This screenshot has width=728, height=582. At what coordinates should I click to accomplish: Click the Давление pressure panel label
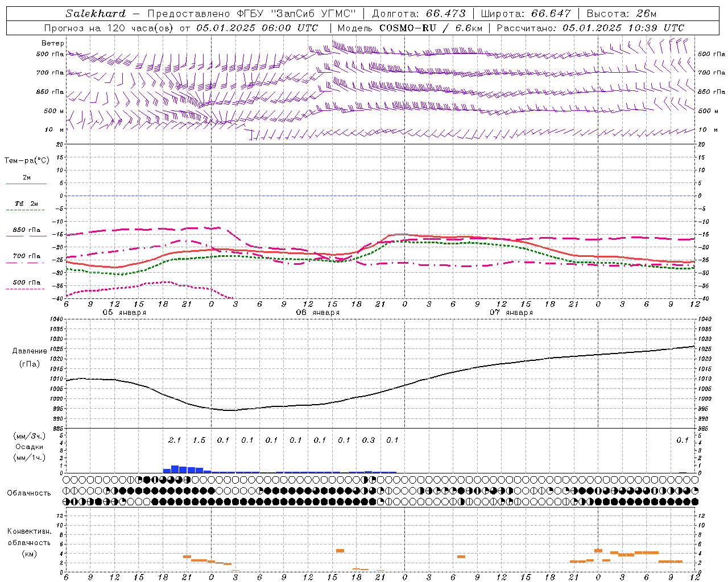30,351
